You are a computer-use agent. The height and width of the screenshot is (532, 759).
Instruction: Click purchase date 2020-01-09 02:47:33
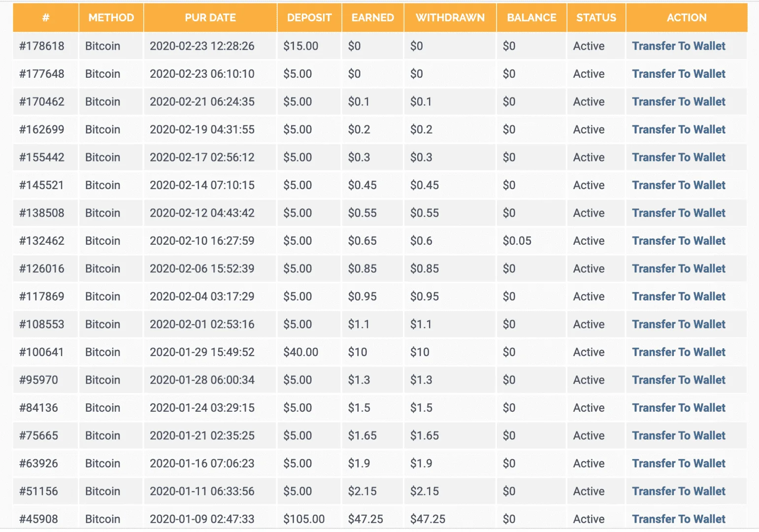(x=202, y=519)
